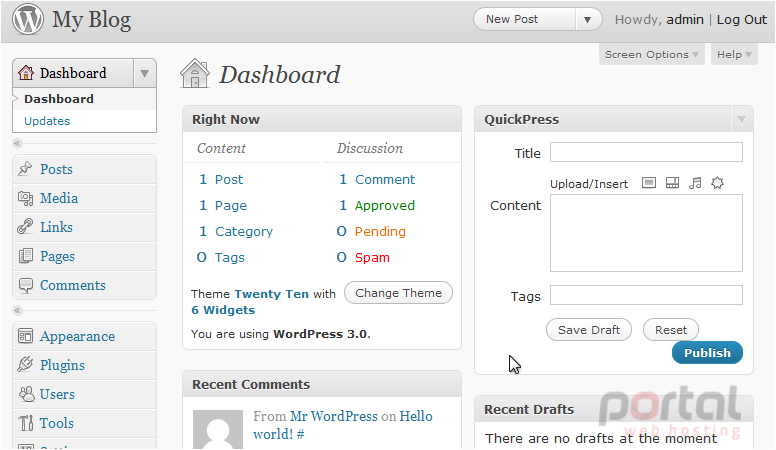
Task: Select the Updates submenu item
Action: (x=47, y=121)
